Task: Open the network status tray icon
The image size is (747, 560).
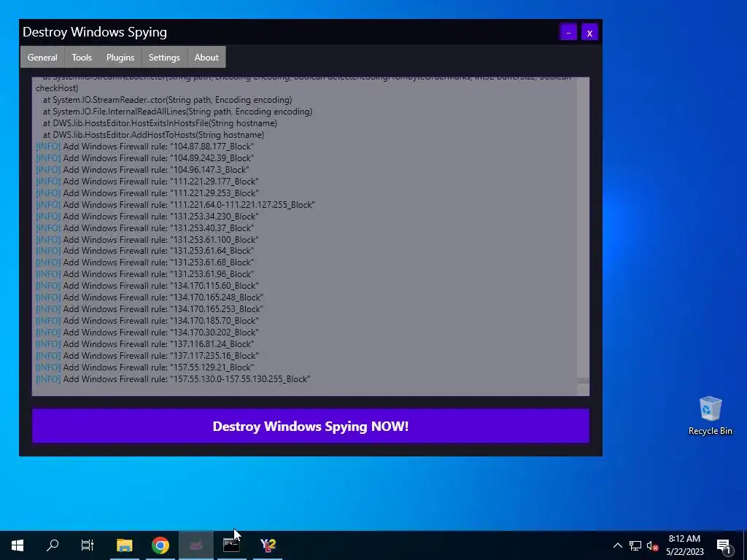Action: (x=635, y=545)
